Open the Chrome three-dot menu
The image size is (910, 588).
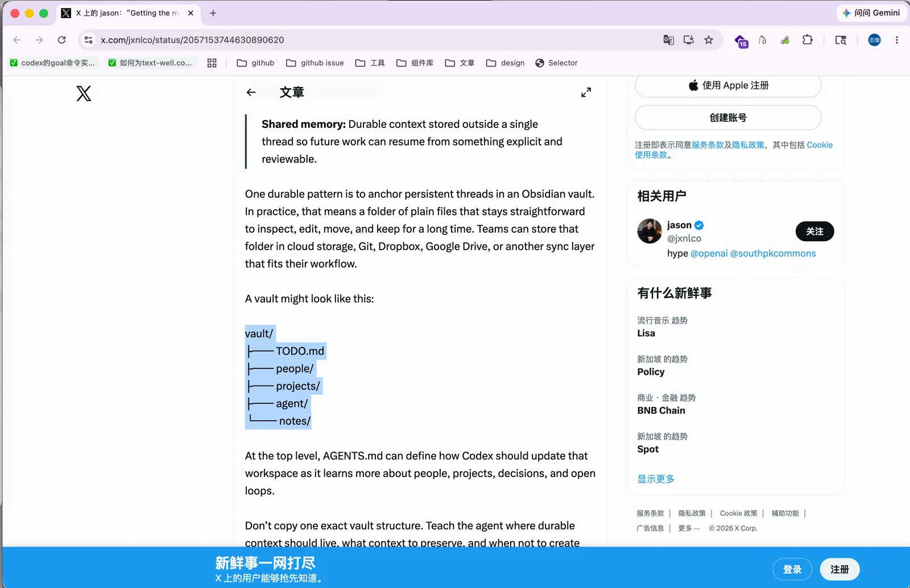(x=896, y=40)
